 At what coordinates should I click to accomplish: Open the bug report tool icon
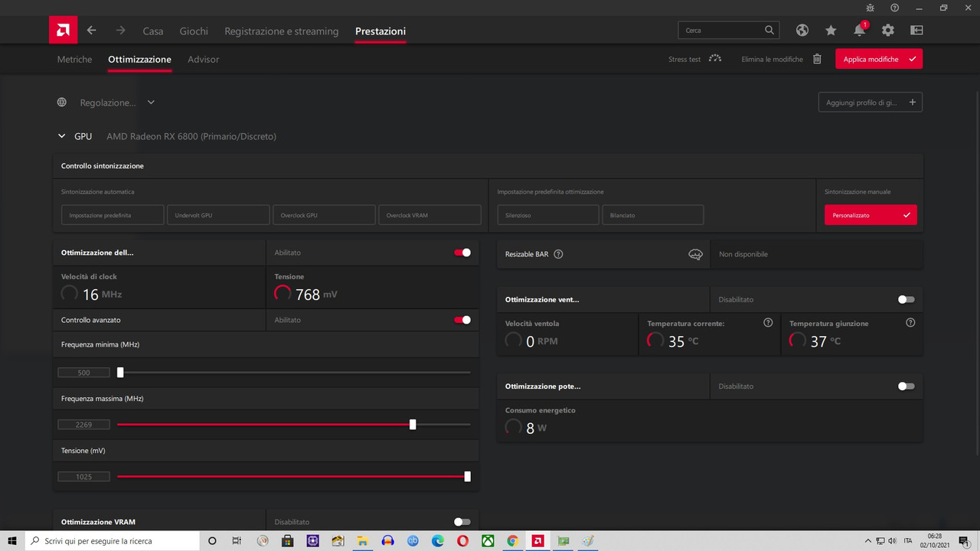click(x=871, y=8)
